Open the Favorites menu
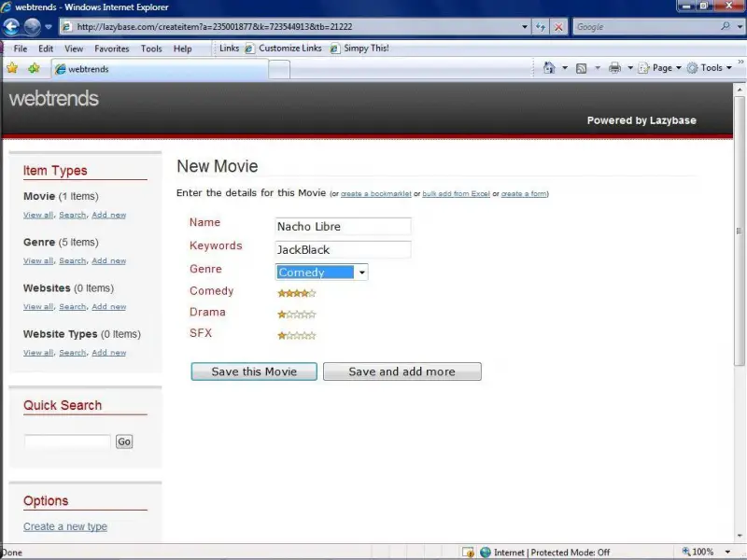 112,49
